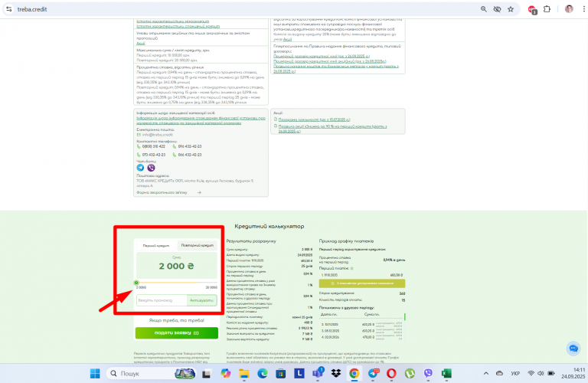Click the yellow available extension button
Screen dimensions: 588x383
[x=362, y=283]
